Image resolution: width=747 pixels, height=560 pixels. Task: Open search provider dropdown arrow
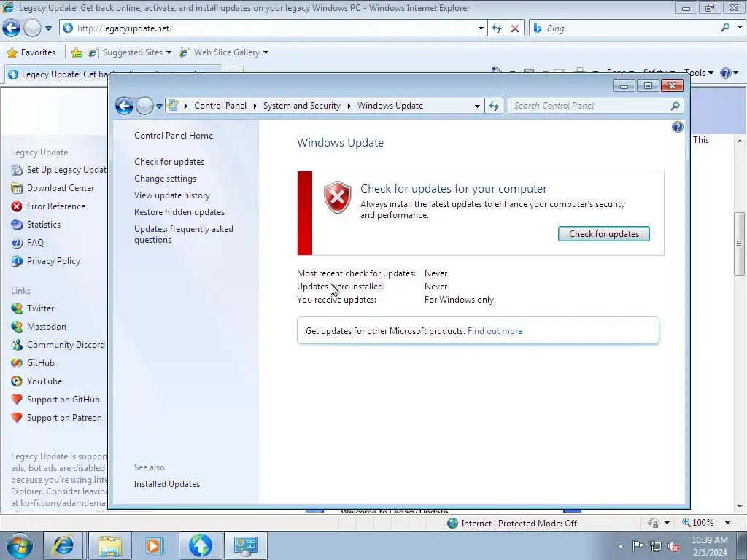click(740, 28)
